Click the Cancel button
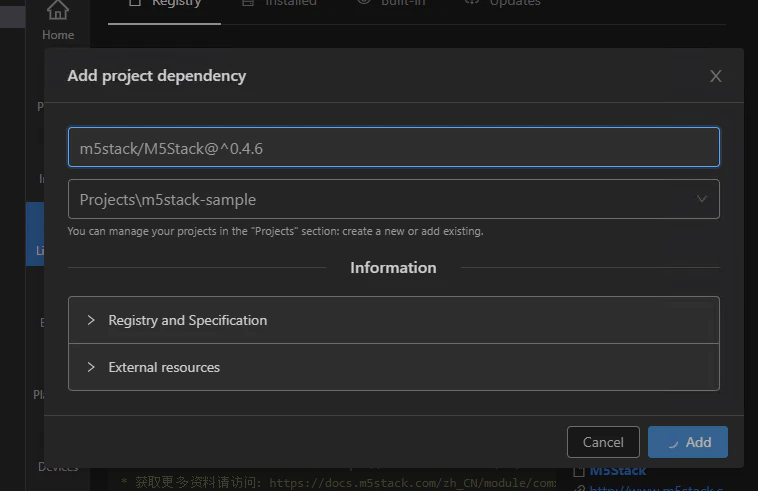758x491 pixels. click(x=603, y=442)
